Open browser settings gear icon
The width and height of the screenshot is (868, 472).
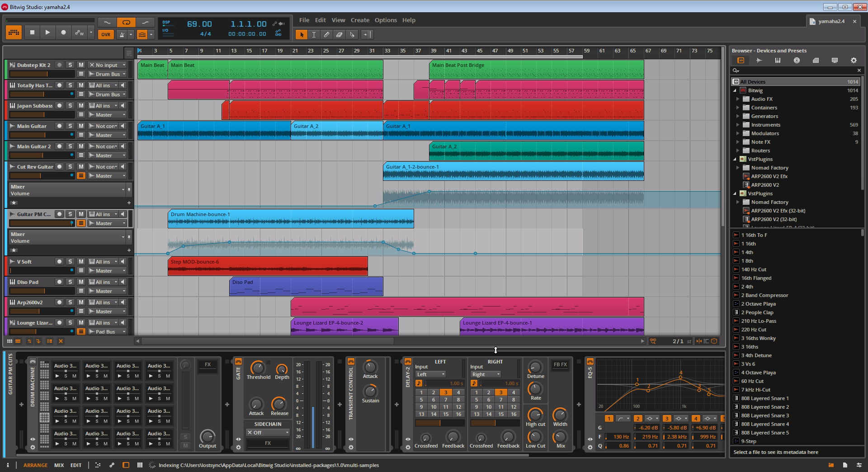[x=854, y=60]
